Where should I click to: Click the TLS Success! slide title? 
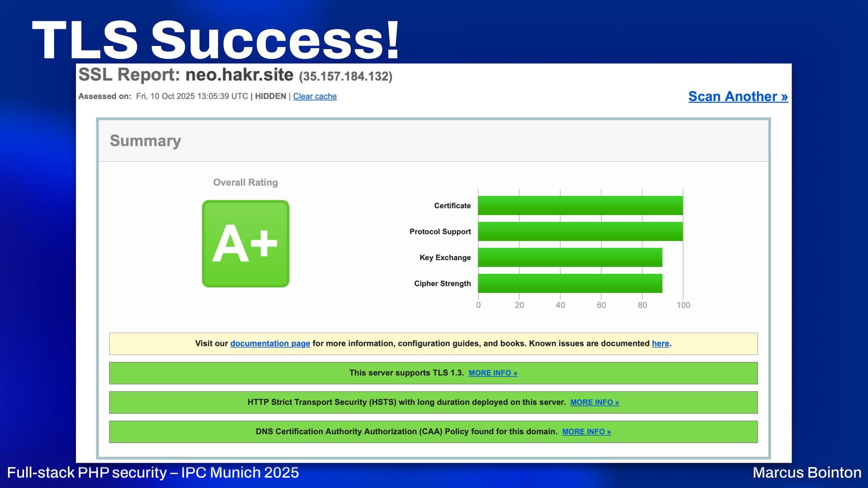(x=216, y=41)
